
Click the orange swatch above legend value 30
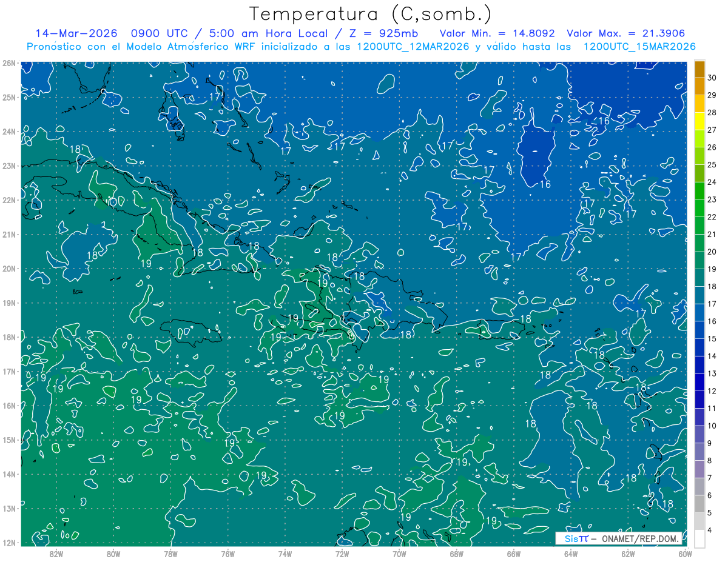[x=700, y=70]
